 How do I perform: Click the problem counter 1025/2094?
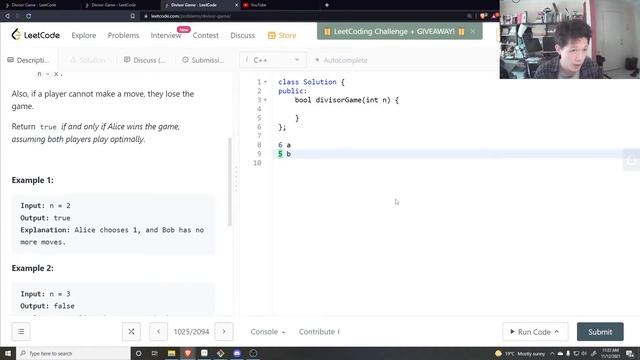(191, 332)
